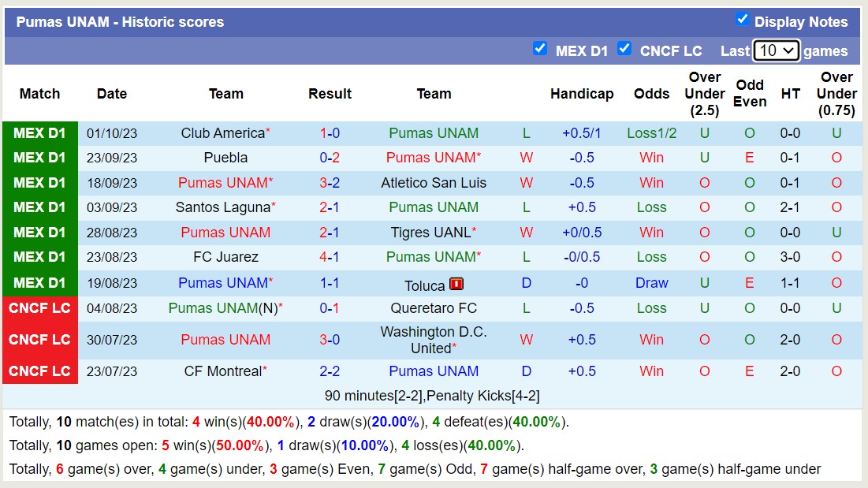Click the CF Montreal team name
Screen dimensions: 868x488
coord(222,371)
